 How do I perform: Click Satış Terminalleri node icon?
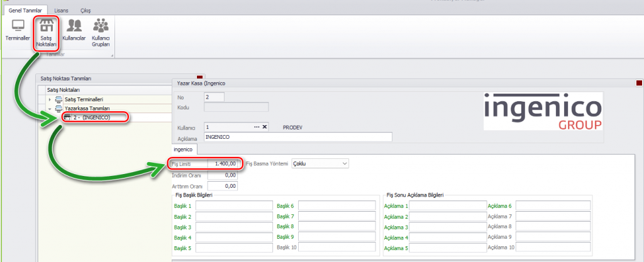pyautogui.click(x=59, y=99)
